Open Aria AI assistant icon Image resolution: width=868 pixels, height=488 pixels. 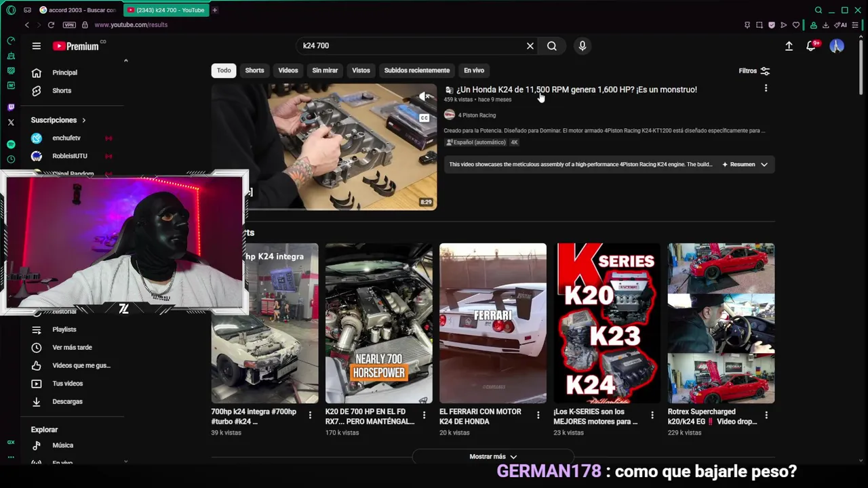841,25
